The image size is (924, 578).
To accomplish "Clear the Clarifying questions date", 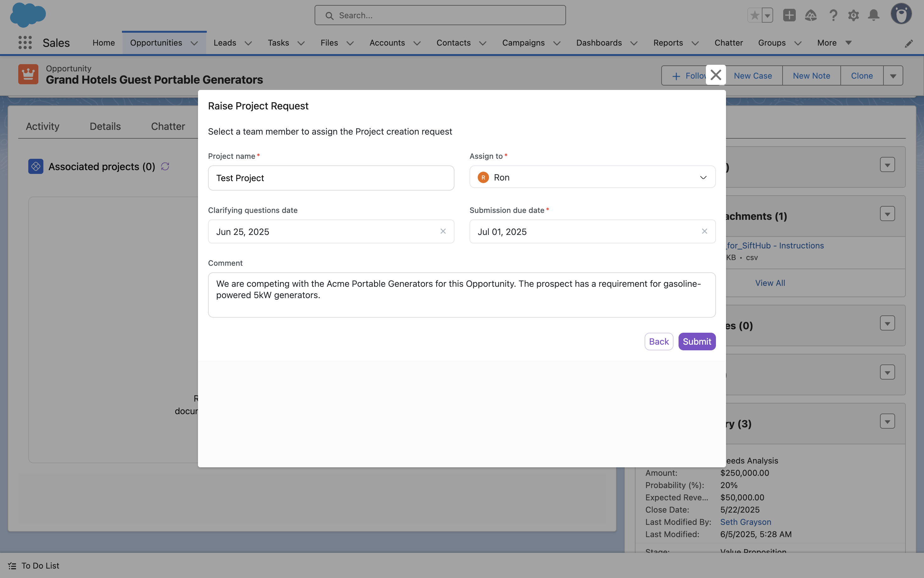I will click(443, 231).
